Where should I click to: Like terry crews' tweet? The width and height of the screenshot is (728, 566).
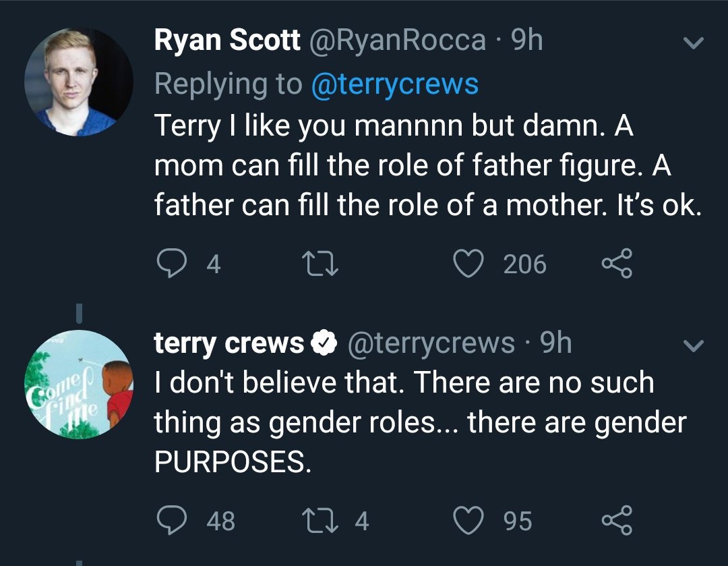469,520
